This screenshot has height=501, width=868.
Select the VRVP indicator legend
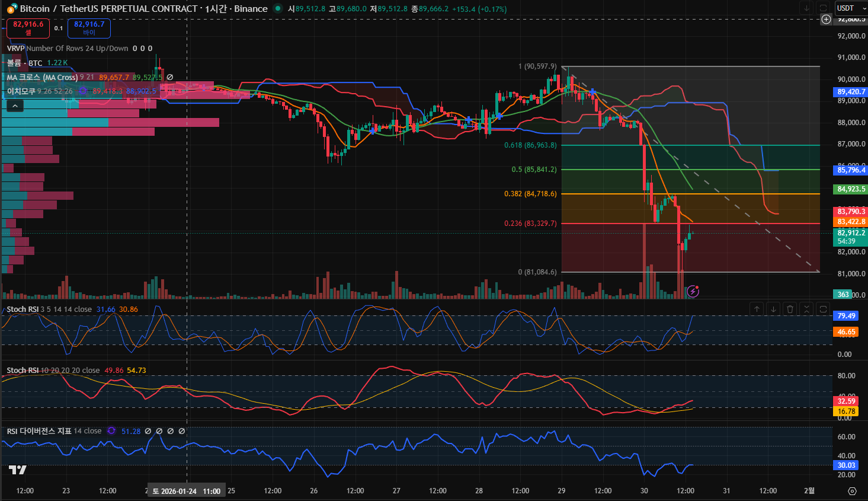click(x=16, y=48)
